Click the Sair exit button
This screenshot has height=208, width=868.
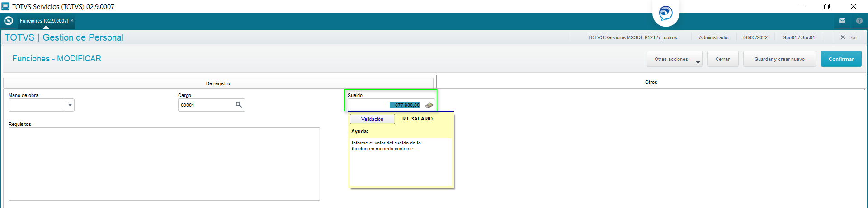coord(849,37)
